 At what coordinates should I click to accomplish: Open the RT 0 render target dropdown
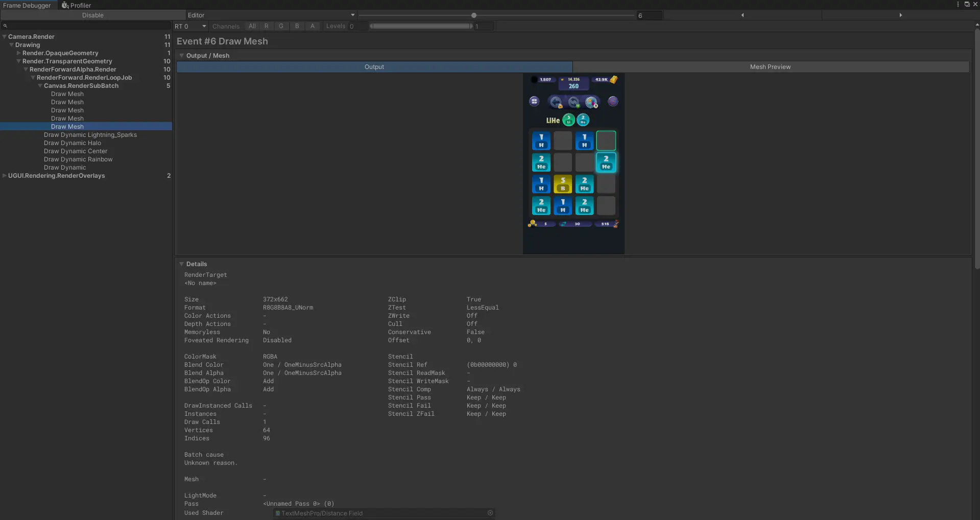pos(190,26)
